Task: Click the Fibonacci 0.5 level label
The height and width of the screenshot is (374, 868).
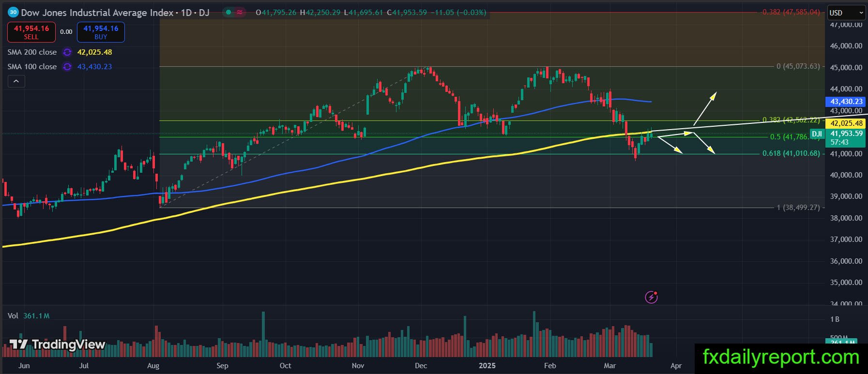Action: click(x=795, y=137)
